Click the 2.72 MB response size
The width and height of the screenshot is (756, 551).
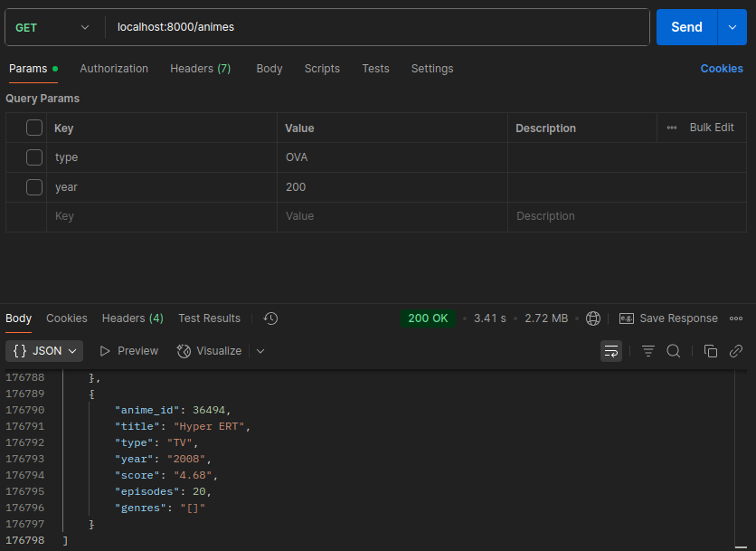tap(546, 318)
